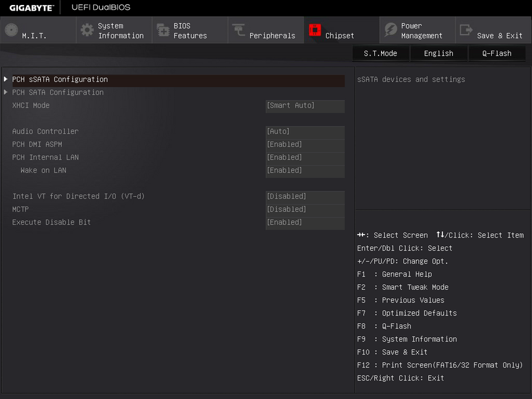Click the Peripherals connector icon
Viewport: 532px width, 399px height.
(239, 30)
